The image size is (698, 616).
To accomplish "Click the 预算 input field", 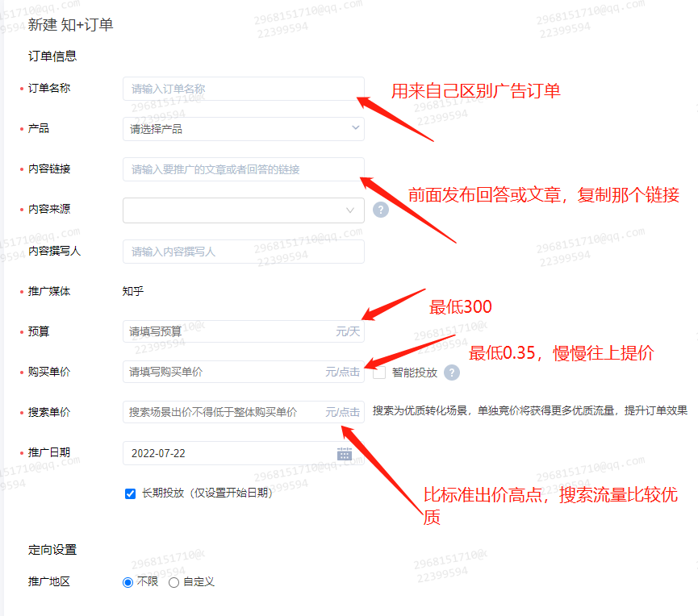I will tap(244, 331).
